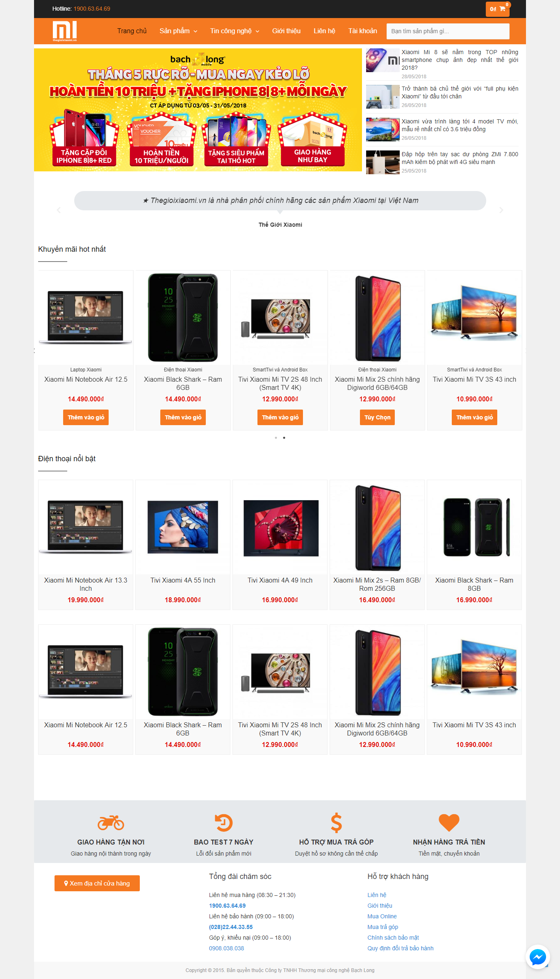The width and height of the screenshot is (560, 979).
Task: Click the orange heart icon
Action: coord(449,822)
